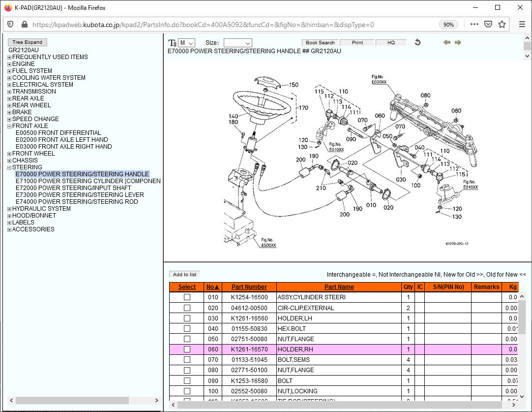
Task: Expand the HOOD/BONNET node
Action: pyautogui.click(x=9, y=216)
